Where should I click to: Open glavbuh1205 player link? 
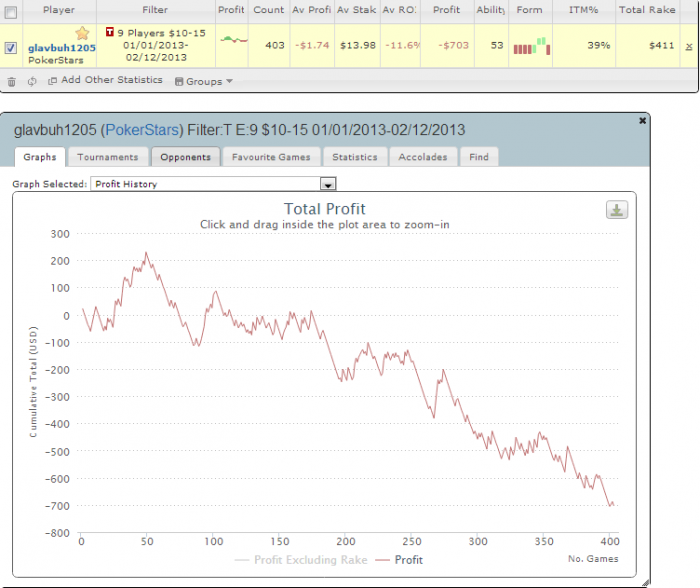click(62, 48)
